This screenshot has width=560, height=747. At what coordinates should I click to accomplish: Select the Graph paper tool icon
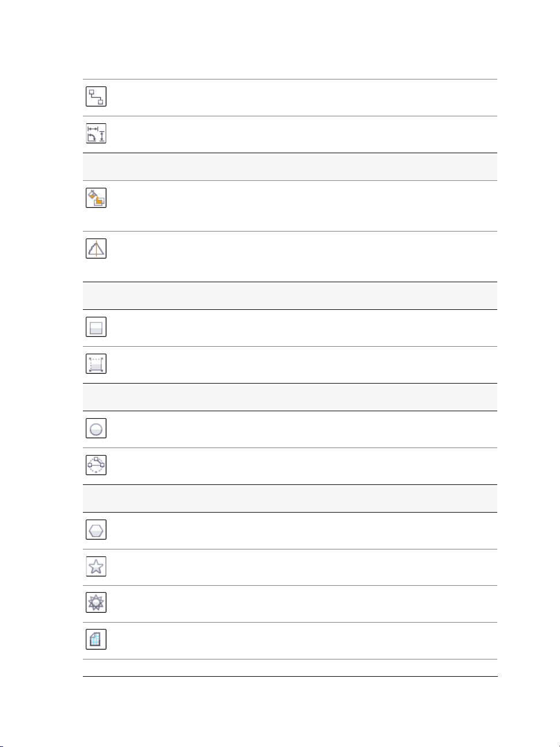[x=96, y=640]
